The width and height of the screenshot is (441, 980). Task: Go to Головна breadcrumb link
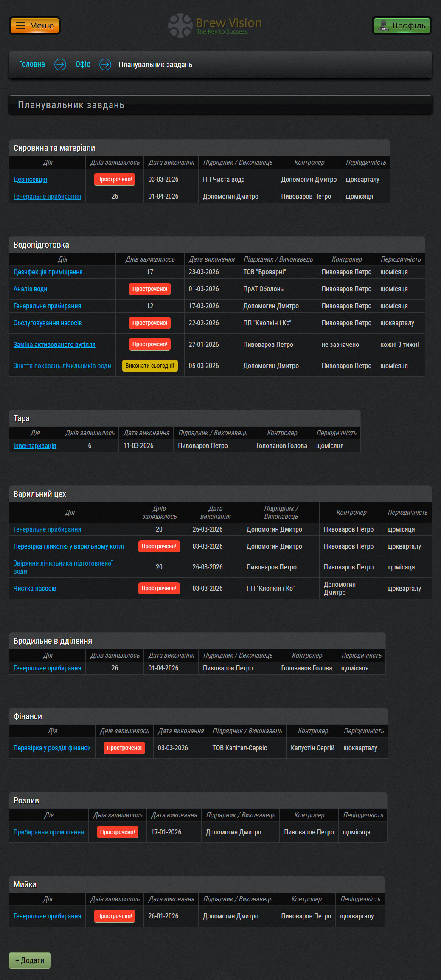pyautogui.click(x=32, y=64)
